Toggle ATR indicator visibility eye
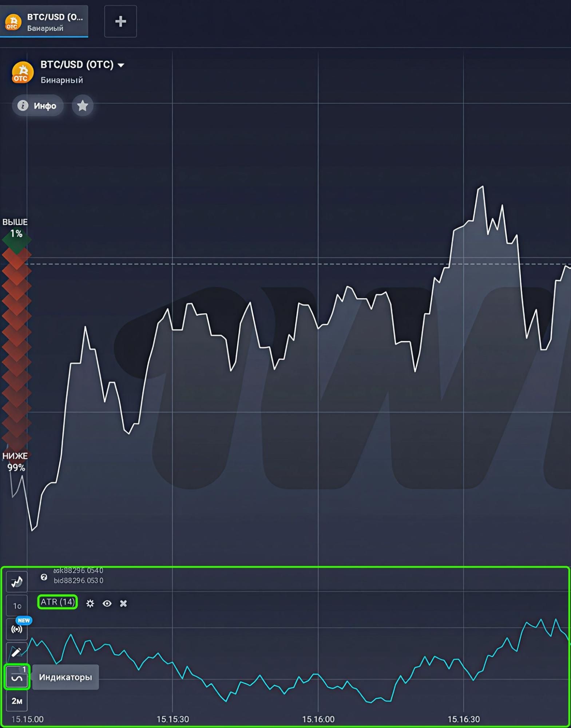 coord(107,603)
